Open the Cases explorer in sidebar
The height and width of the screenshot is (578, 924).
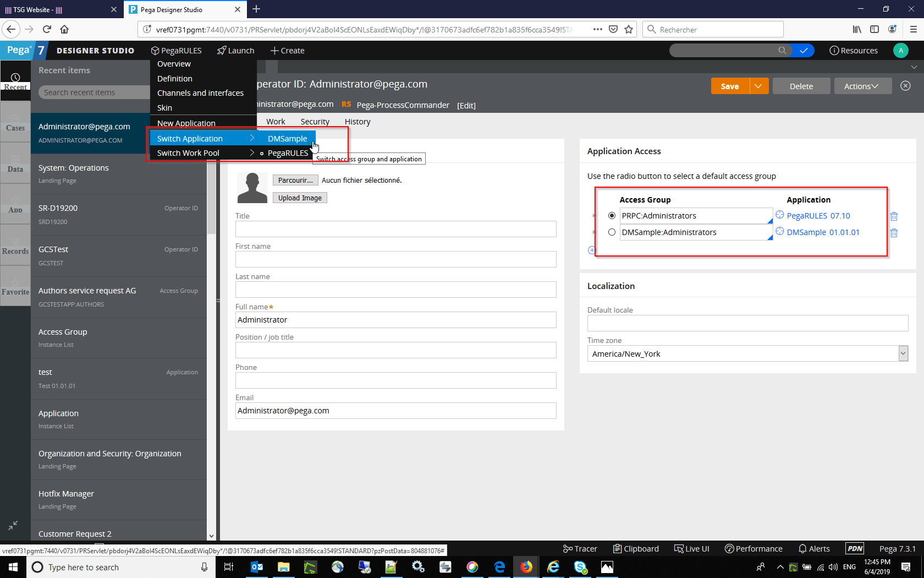click(x=15, y=122)
